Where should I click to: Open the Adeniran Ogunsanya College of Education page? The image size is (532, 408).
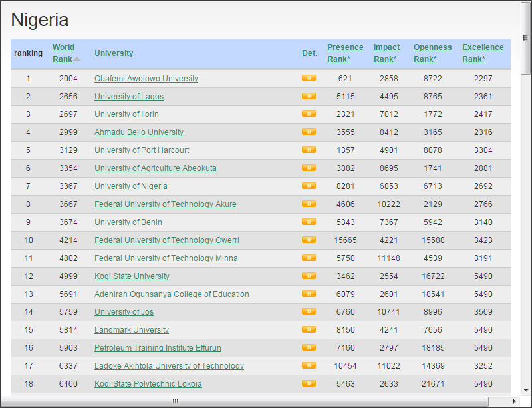click(170, 294)
